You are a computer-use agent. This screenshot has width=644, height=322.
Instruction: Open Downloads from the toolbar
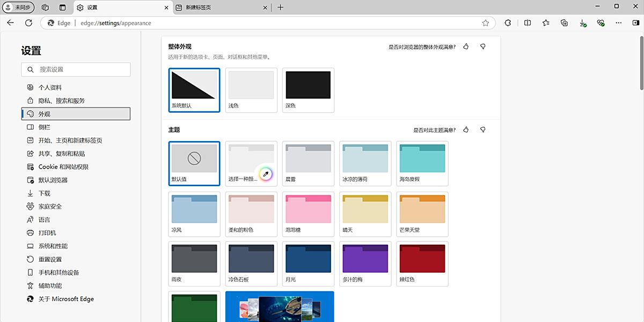tap(582, 23)
